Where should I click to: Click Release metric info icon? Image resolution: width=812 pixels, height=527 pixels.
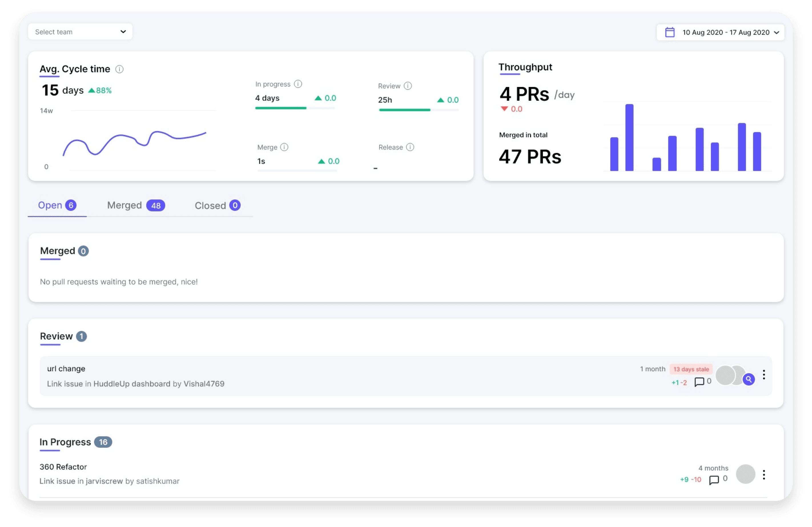[x=410, y=147]
